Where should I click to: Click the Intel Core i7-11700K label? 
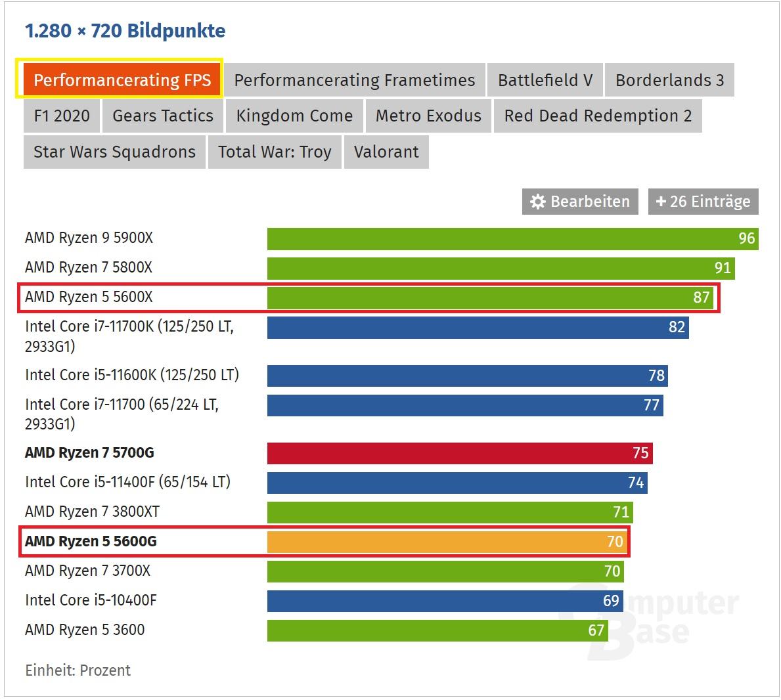click(x=129, y=336)
